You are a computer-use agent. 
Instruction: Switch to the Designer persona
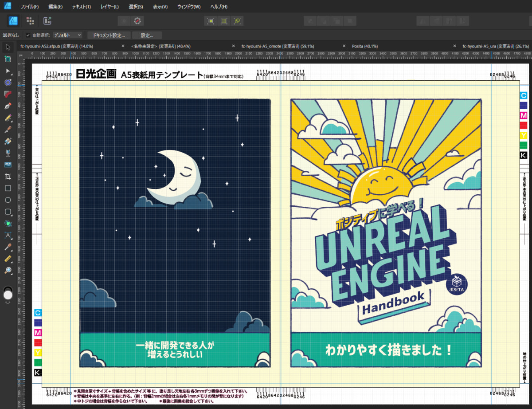13,20
